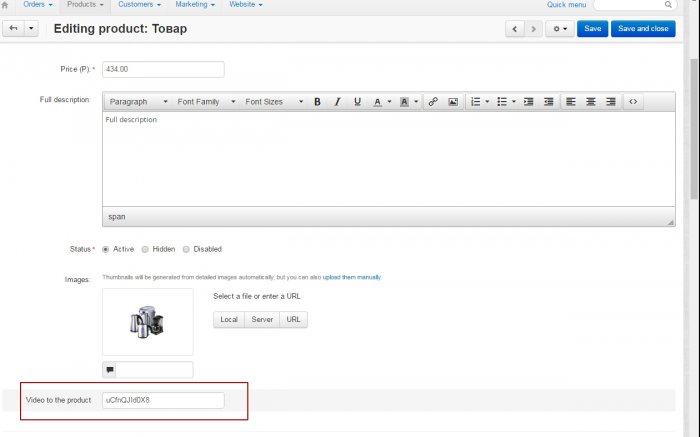The image size is (700, 437).
Task: Open the Marketing menu
Action: (x=195, y=4)
